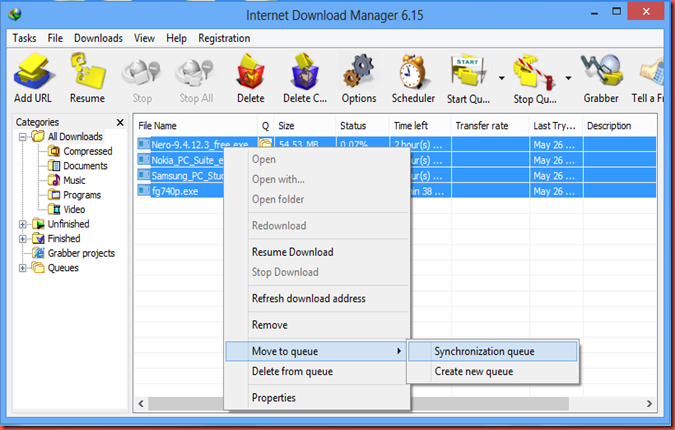This screenshot has height=430, width=675.
Task: Select Synchronization queue in submenu
Action: coord(492,351)
